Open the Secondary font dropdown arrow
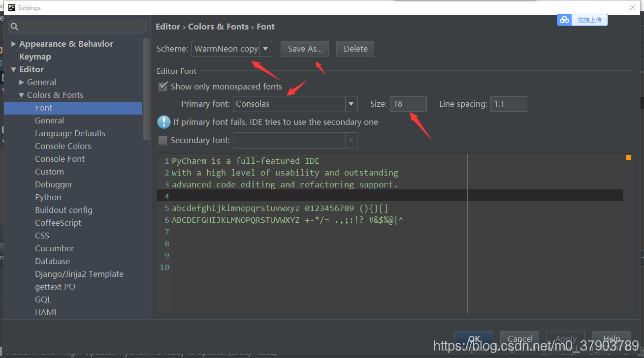This screenshot has height=358, width=644. pyautogui.click(x=351, y=141)
